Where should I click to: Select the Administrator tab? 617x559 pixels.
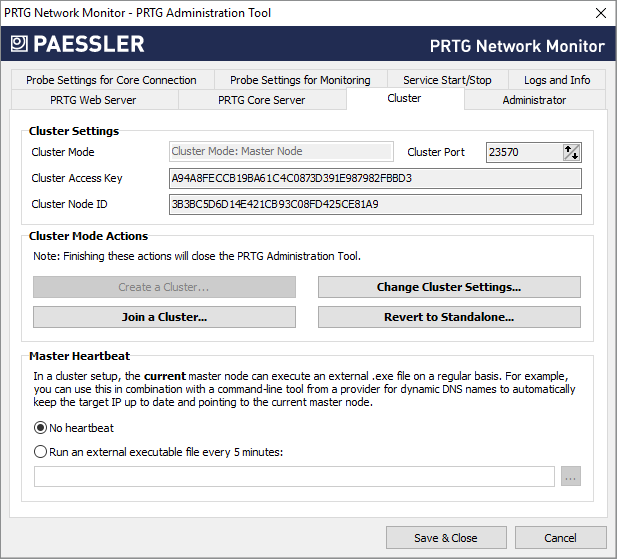534,100
